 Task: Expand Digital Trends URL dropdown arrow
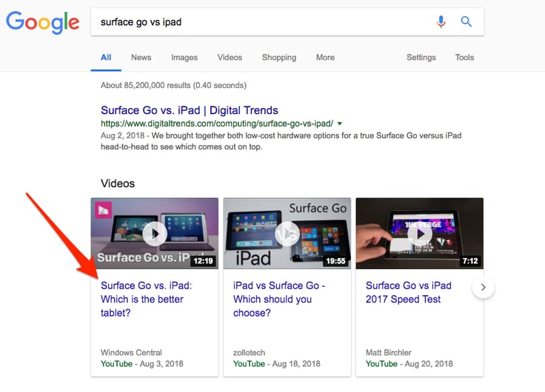coord(340,124)
